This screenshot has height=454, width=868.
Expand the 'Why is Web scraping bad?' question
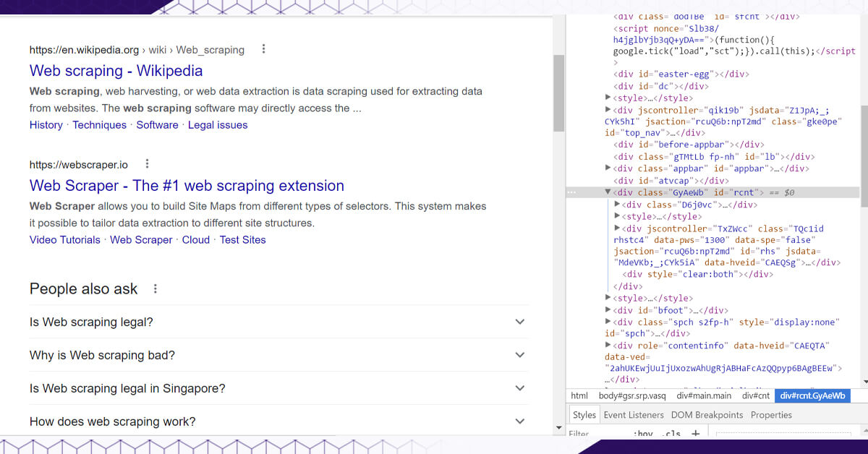tap(279, 356)
